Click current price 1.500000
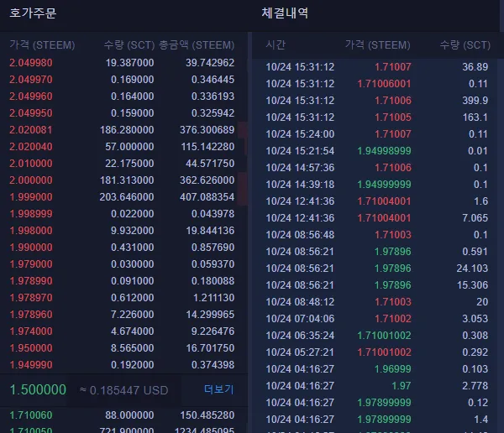This screenshot has height=433, width=504. tap(38, 389)
